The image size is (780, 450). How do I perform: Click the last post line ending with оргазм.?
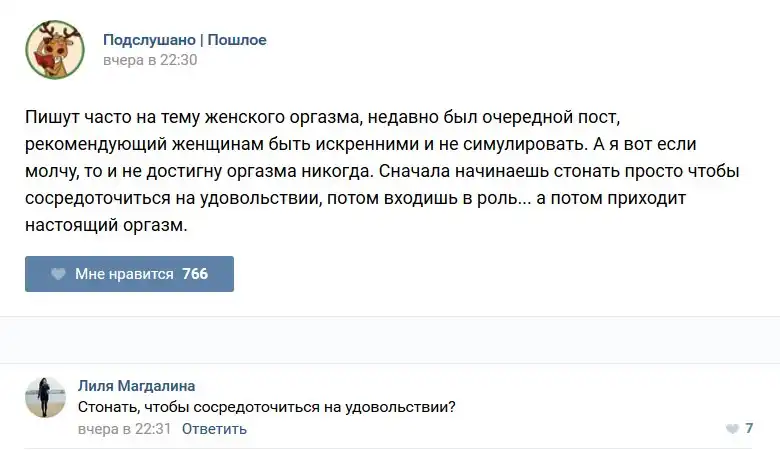click(107, 227)
